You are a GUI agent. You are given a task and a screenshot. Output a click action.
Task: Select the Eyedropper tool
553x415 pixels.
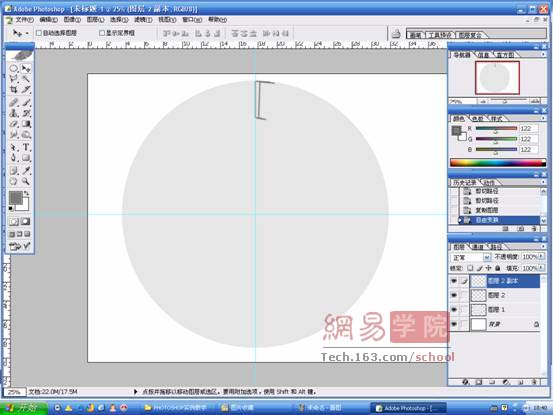point(26,171)
